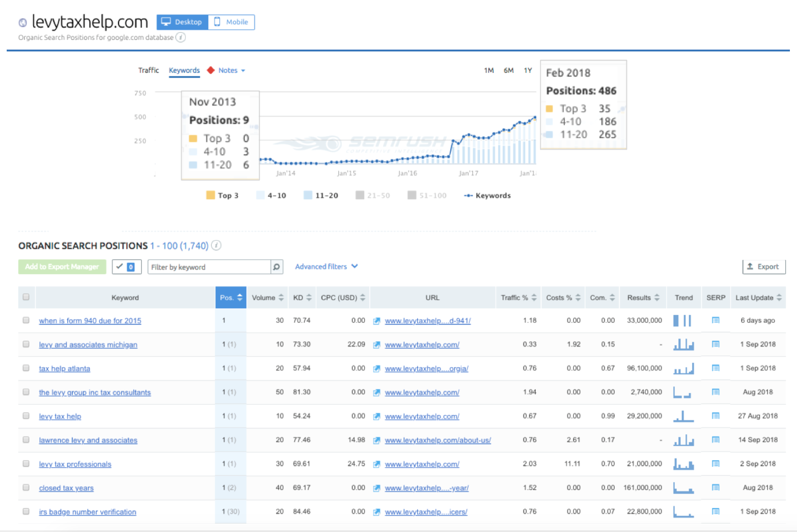Set chart range to 1M
Screen dimensions: 797x532
[x=489, y=70]
